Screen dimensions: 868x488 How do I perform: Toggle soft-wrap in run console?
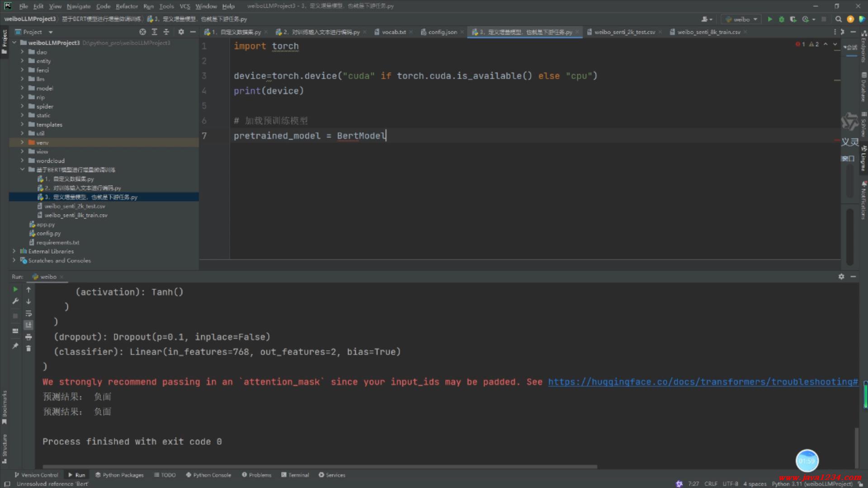[28, 314]
